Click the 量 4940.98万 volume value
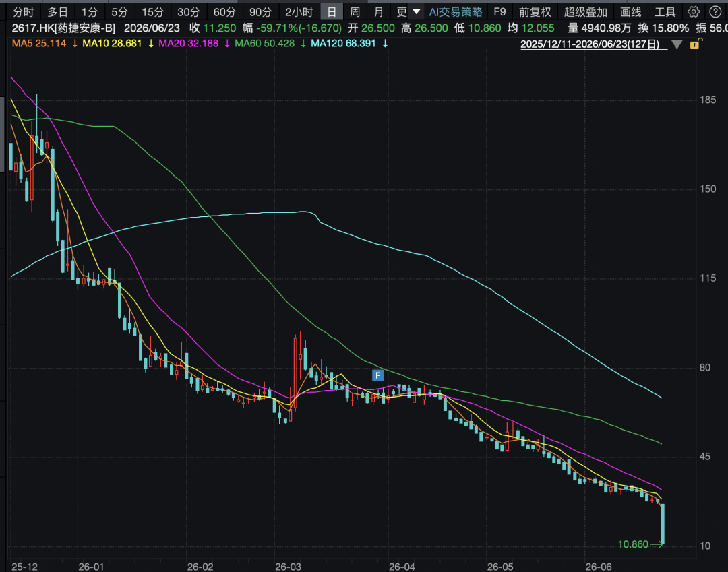 pos(599,28)
